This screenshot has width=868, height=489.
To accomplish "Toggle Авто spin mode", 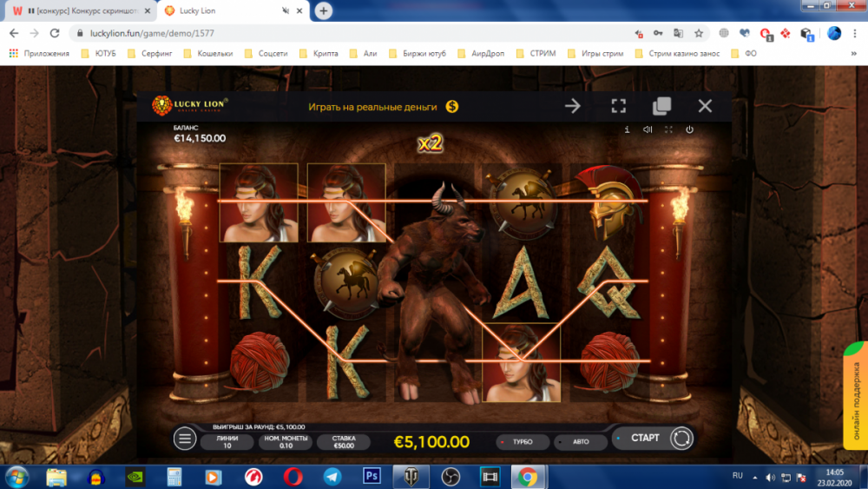I will [x=579, y=441].
